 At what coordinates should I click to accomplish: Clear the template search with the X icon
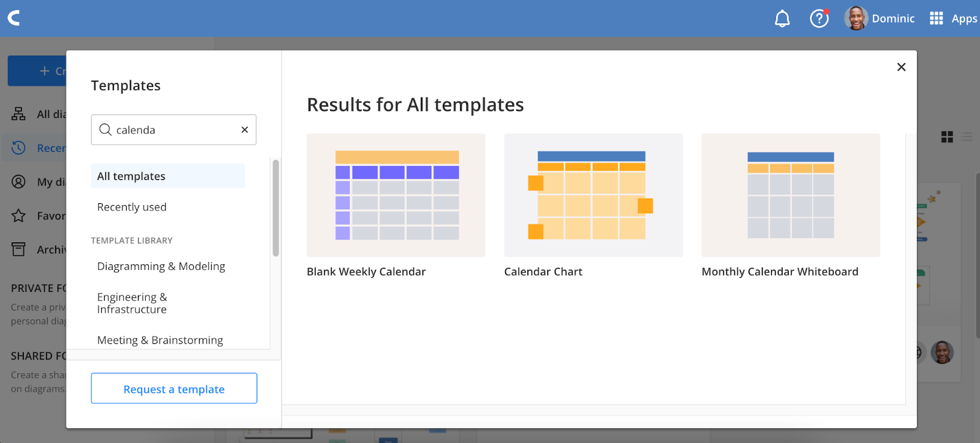tap(244, 130)
